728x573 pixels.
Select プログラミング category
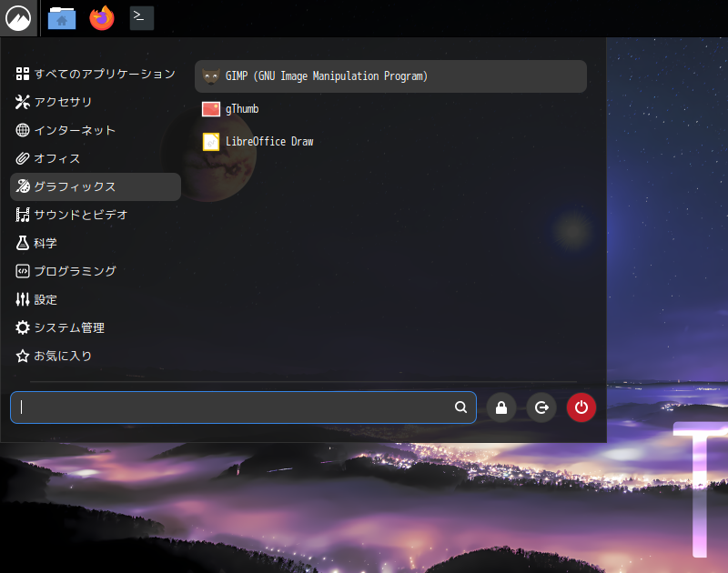pos(96,271)
